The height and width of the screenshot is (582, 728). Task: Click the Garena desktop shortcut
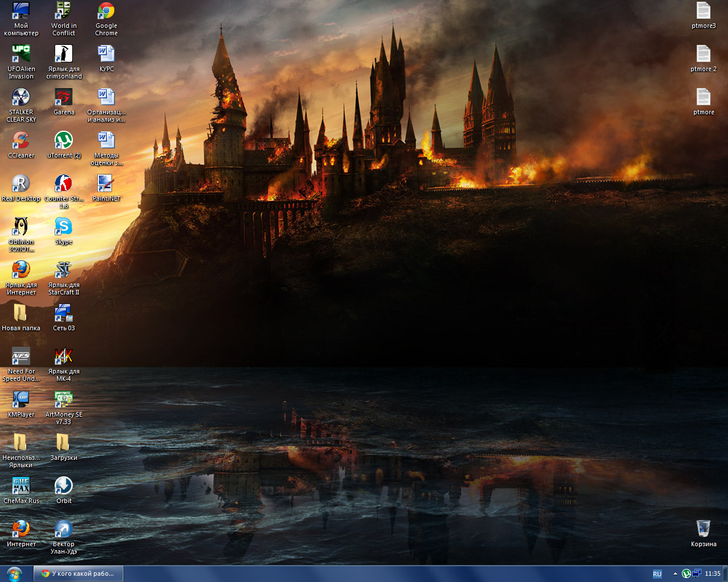click(64, 98)
